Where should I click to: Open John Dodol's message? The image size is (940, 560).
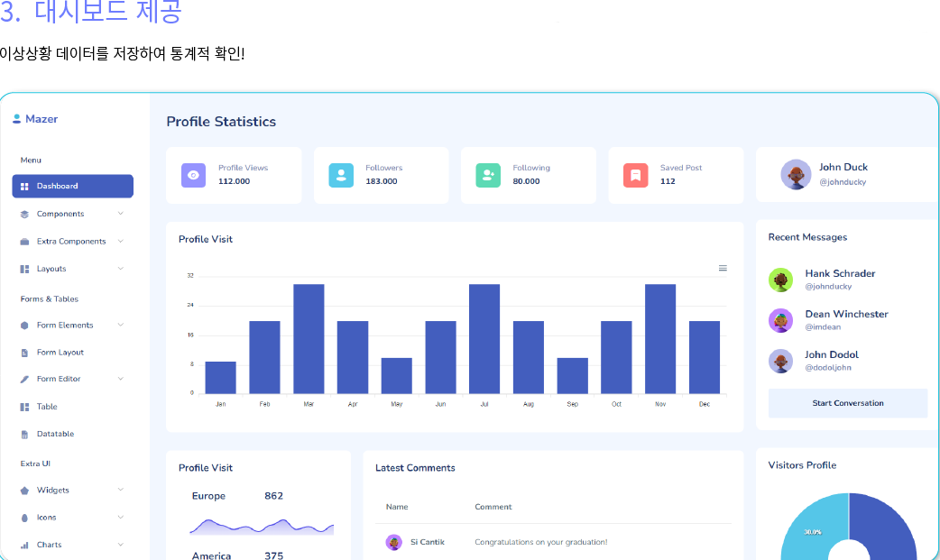pyautogui.click(x=840, y=361)
